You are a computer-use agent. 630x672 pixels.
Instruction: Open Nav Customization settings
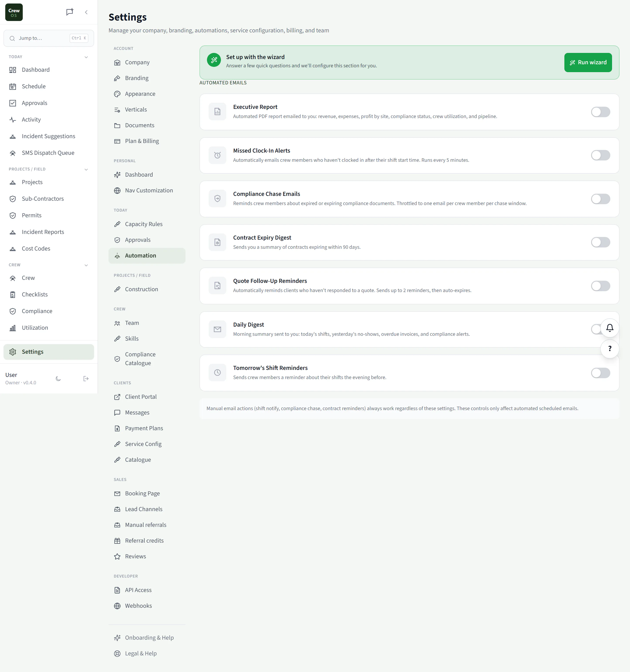[147, 190]
